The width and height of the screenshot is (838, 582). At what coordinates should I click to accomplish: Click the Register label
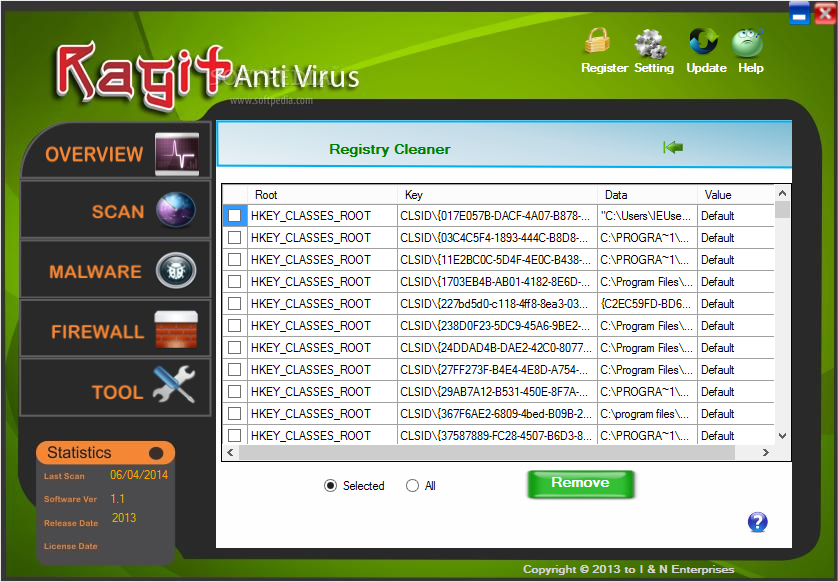click(604, 68)
